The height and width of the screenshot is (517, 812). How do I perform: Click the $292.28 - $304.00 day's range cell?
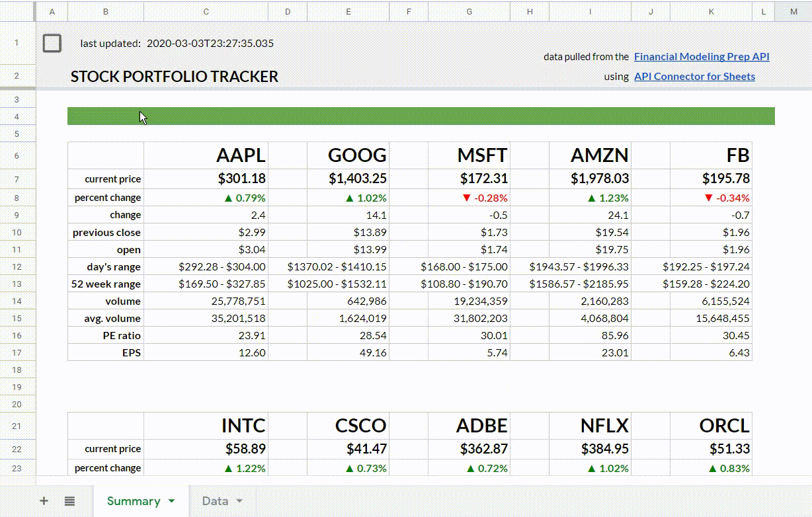[x=206, y=266]
